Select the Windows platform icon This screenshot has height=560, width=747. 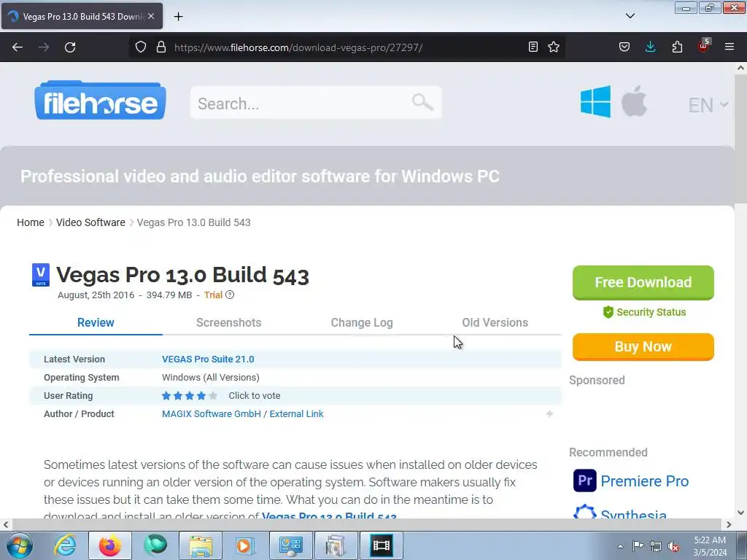click(x=595, y=101)
